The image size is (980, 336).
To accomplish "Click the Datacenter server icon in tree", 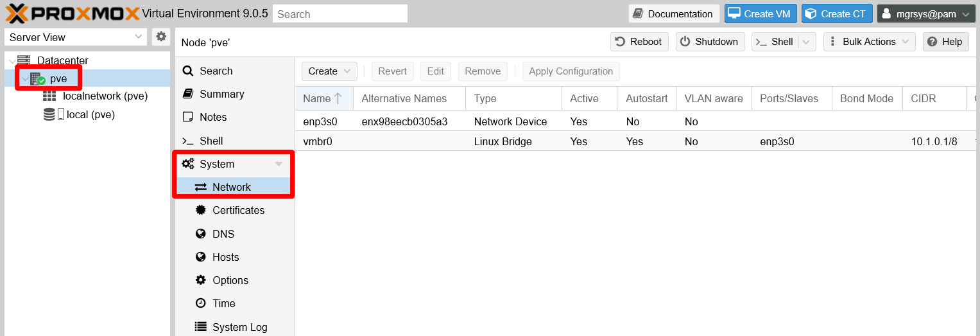I will (24, 60).
